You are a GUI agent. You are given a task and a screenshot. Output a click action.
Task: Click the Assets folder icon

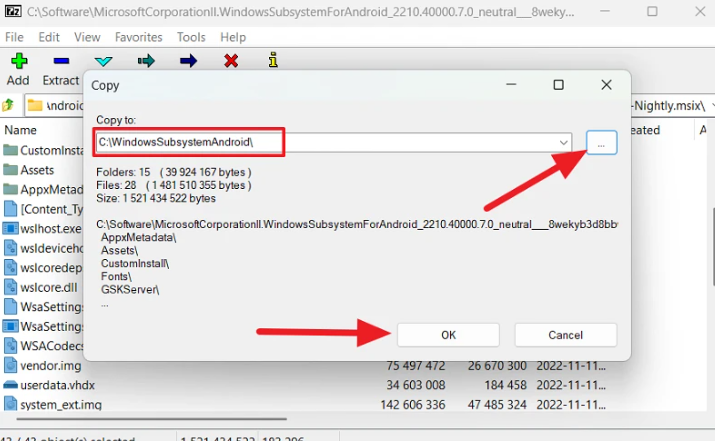pos(10,170)
